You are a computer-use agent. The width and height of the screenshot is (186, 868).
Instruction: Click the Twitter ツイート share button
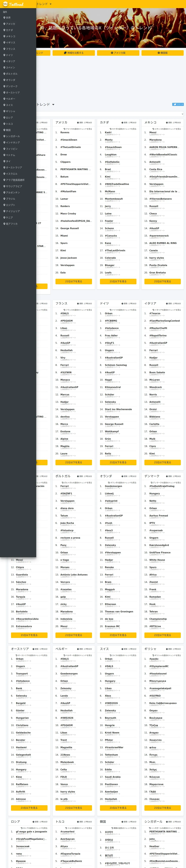178,104
